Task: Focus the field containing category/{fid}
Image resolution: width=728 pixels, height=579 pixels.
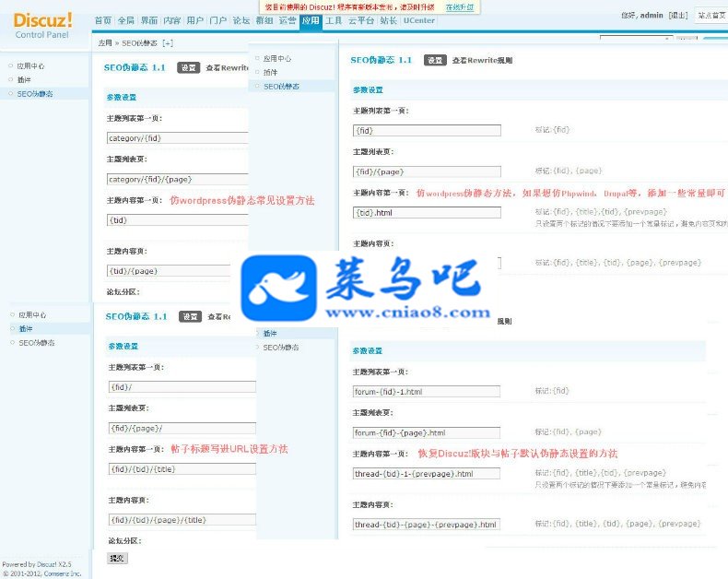Action: click(x=177, y=138)
